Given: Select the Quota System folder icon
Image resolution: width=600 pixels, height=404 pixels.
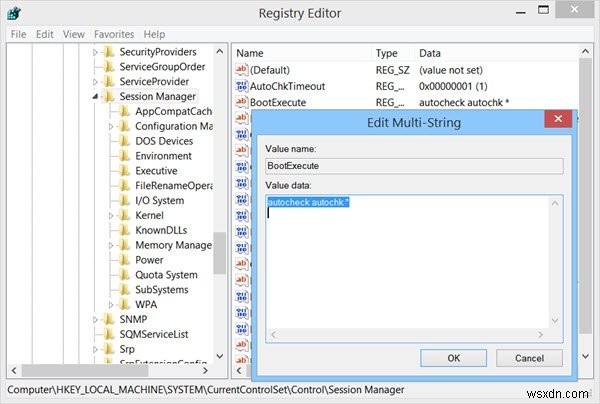Looking at the screenshot, I should tap(125, 275).
